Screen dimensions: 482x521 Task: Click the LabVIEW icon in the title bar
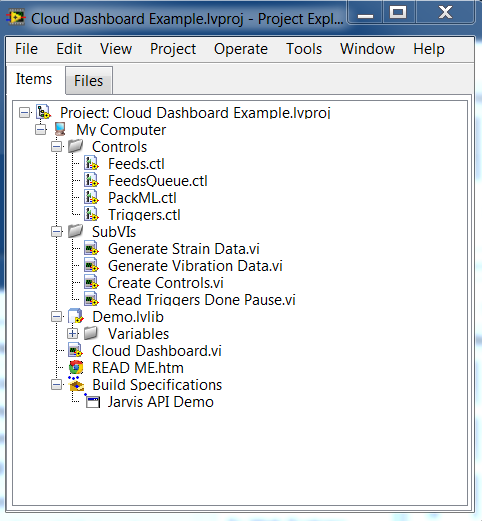click(16, 18)
